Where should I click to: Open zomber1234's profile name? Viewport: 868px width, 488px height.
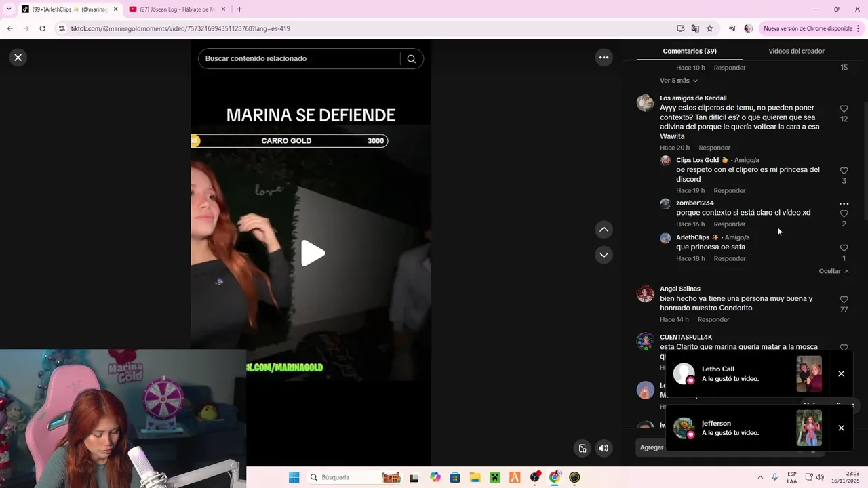pos(694,203)
